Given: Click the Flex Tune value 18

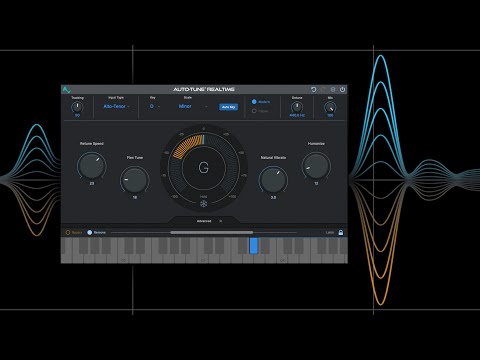Looking at the screenshot, I should point(135,197).
